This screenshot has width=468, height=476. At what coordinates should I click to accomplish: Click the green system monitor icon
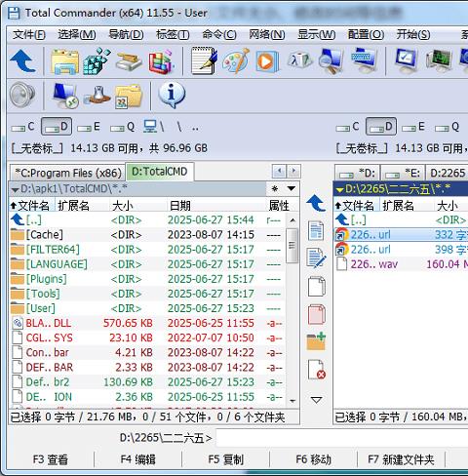click(x=439, y=61)
